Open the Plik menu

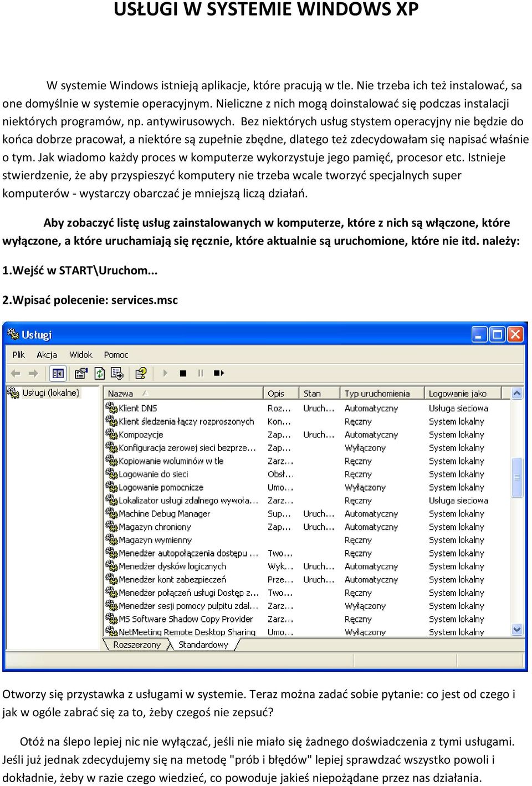19,355
